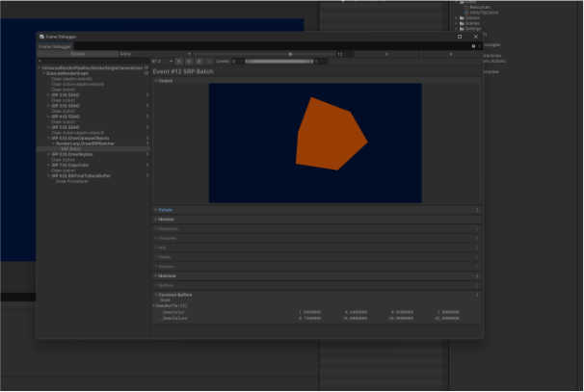Open the Frame Debugger tab kebab menu

[x=479, y=46]
